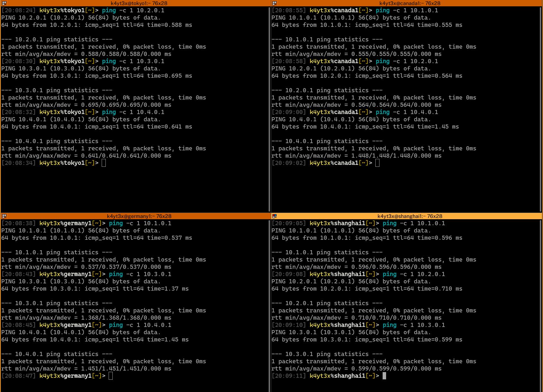Open the grouping menu icon in canada1 titlebar
Image resolution: width=543 pixels, height=392 pixels.
click(274, 3)
